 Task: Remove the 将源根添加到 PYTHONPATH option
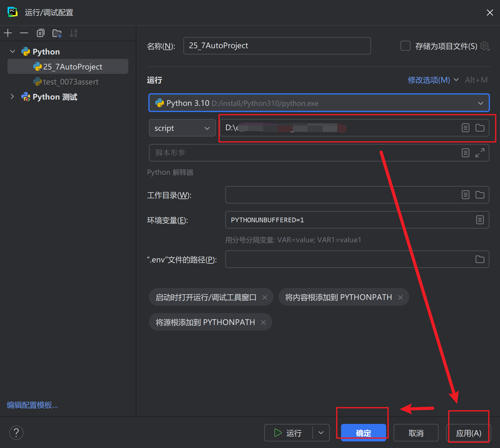click(x=263, y=322)
